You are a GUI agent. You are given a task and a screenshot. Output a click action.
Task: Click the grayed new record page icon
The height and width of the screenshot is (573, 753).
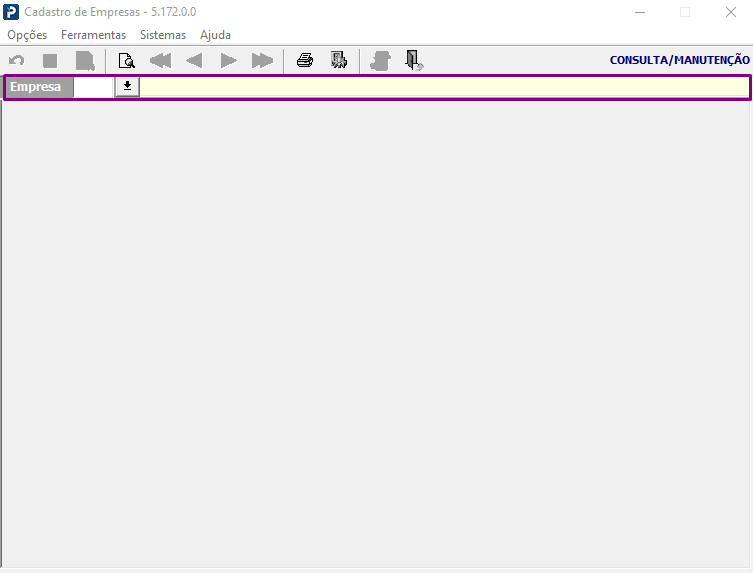(85, 61)
